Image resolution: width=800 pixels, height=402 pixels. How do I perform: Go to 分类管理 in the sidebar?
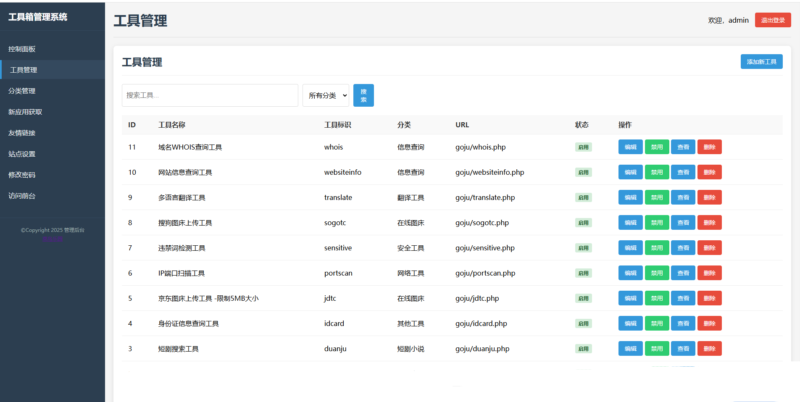[52, 91]
